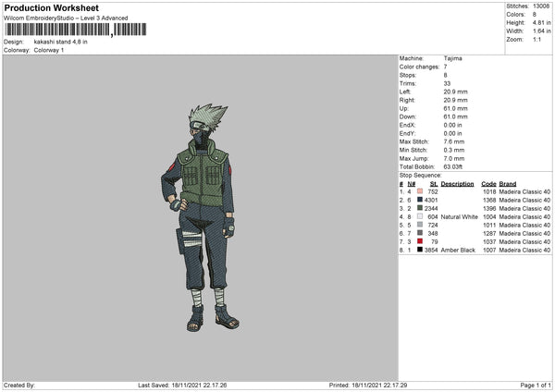Click the thread code 1037
The height and width of the screenshot is (392, 555).
coord(489,241)
